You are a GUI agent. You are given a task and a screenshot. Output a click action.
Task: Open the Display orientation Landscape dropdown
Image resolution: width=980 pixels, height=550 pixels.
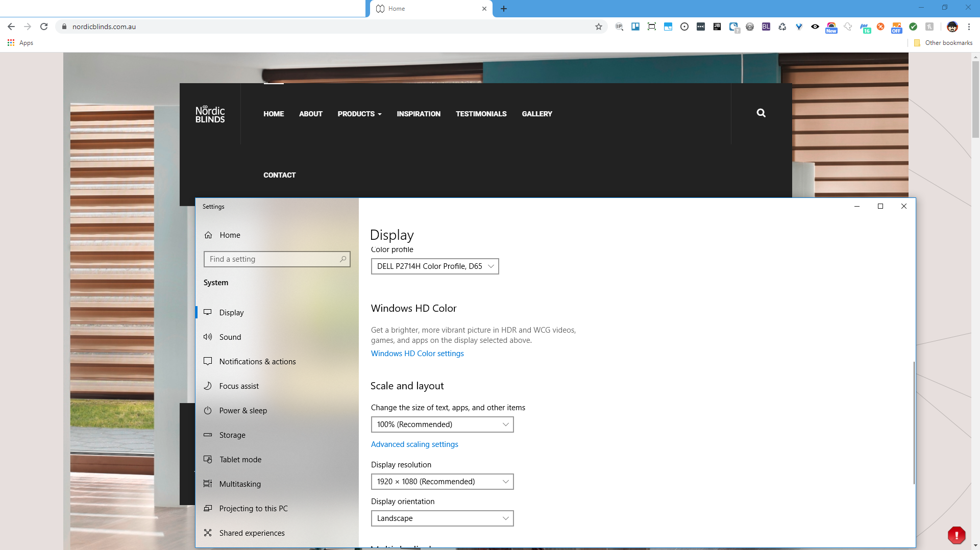click(x=442, y=518)
